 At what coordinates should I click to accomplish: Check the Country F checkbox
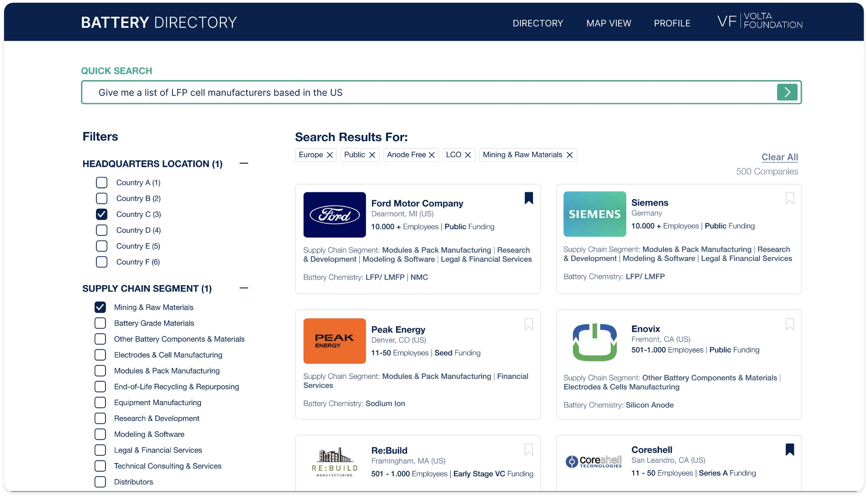point(102,262)
